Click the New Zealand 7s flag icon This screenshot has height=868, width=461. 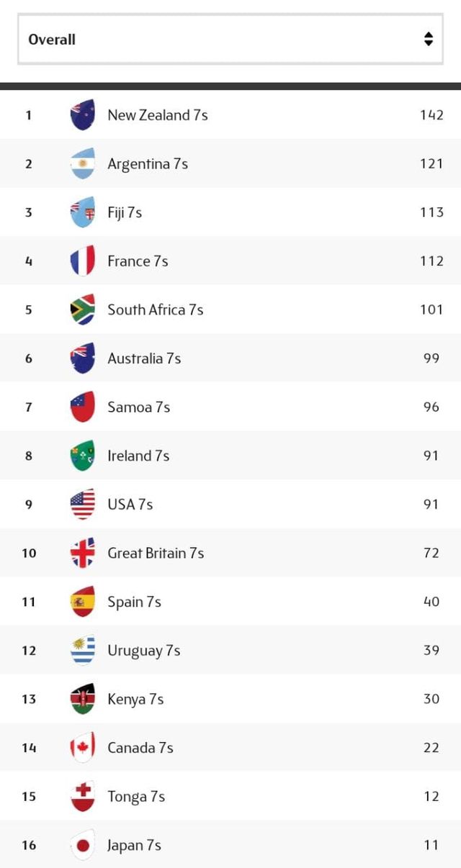83,115
